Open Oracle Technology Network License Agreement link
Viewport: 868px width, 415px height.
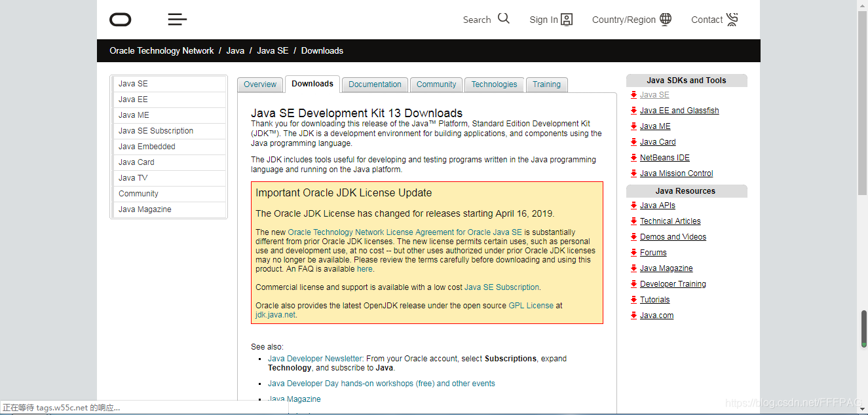[x=405, y=232]
